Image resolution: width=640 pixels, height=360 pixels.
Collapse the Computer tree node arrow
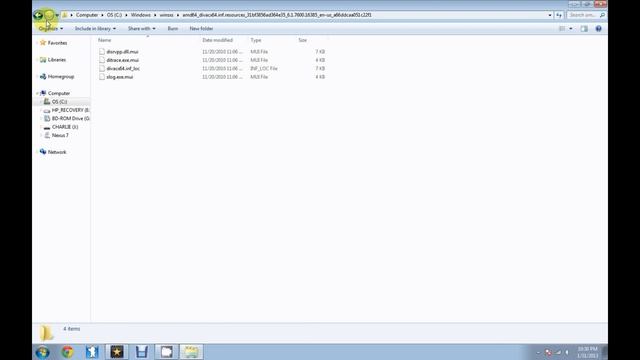tap(37, 93)
